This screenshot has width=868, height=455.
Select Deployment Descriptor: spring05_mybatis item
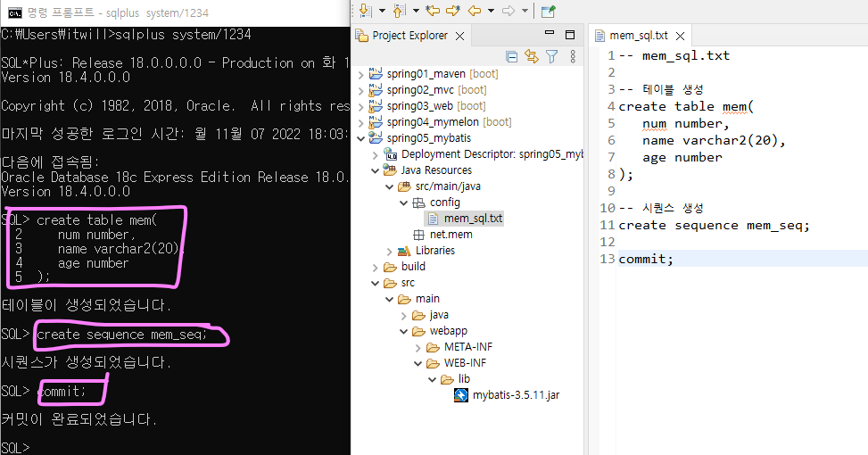point(484,153)
